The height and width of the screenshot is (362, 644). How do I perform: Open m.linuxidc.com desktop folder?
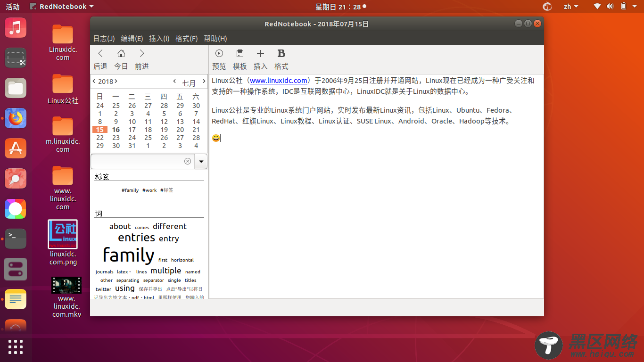(x=63, y=134)
